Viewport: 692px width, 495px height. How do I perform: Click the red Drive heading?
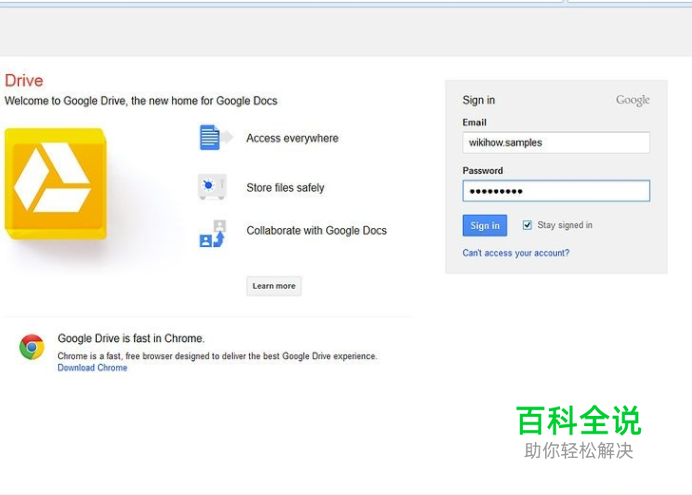coord(24,81)
